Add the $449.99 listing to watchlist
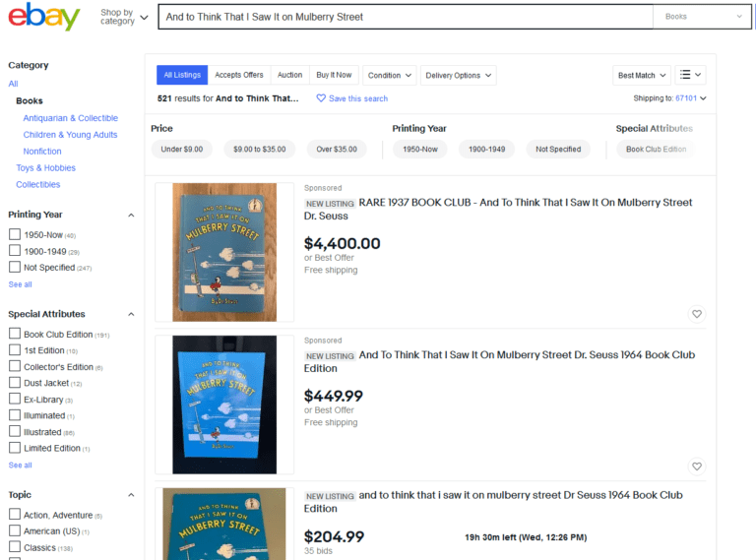 point(697,467)
